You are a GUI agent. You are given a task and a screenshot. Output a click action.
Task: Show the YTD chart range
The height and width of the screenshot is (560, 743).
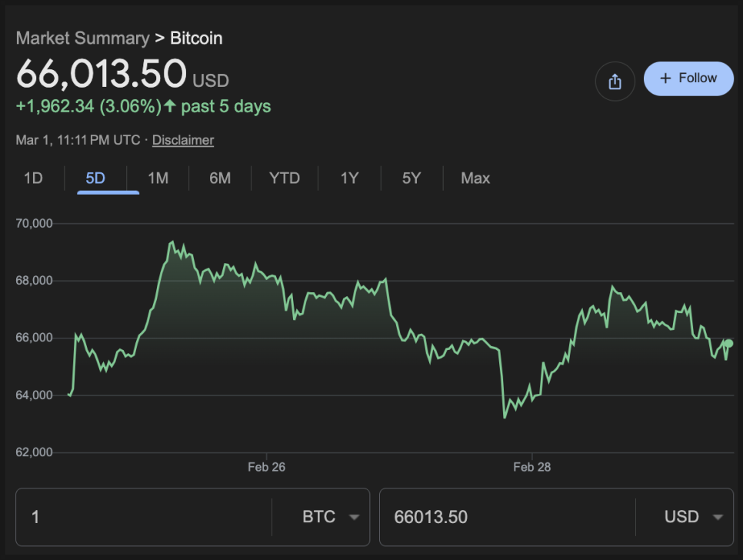pyautogui.click(x=285, y=178)
